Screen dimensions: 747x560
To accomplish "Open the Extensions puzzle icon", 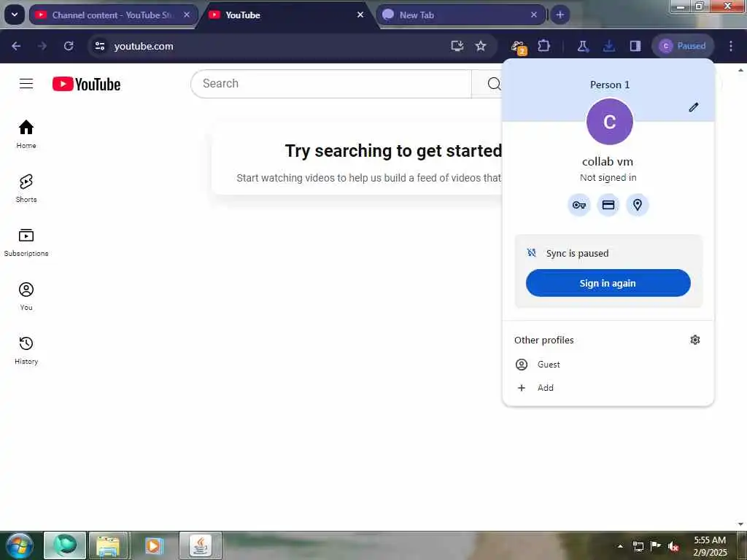I will [543, 46].
